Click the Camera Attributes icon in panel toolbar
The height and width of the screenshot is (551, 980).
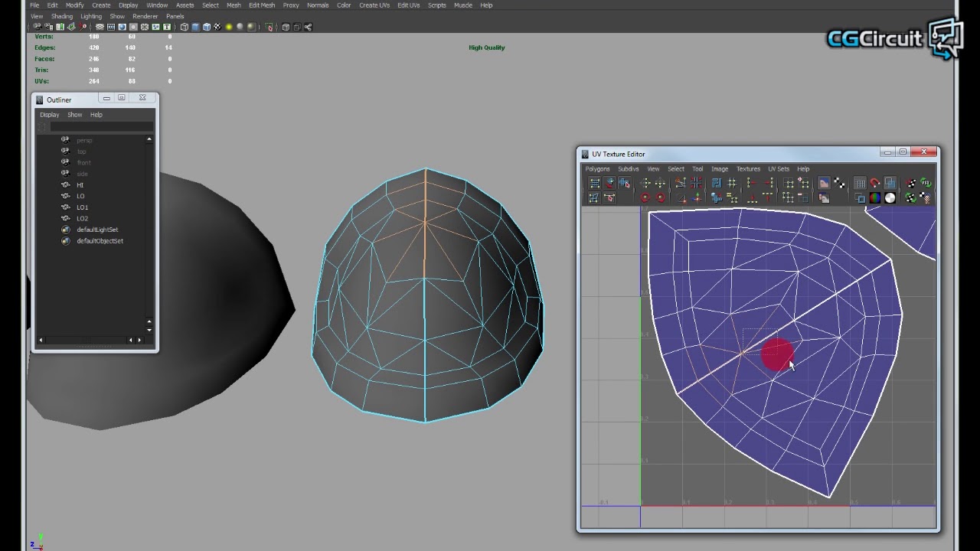point(49,27)
